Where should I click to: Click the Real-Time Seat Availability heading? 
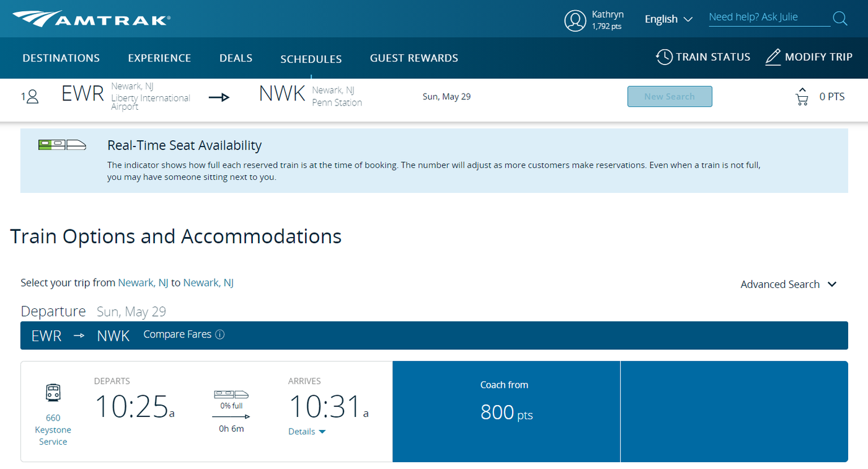(x=184, y=145)
